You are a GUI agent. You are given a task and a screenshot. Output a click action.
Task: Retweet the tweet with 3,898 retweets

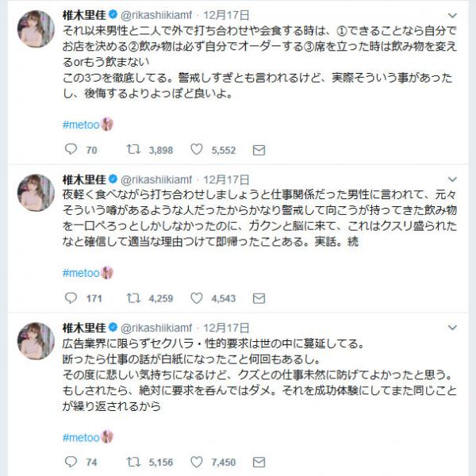(x=133, y=149)
